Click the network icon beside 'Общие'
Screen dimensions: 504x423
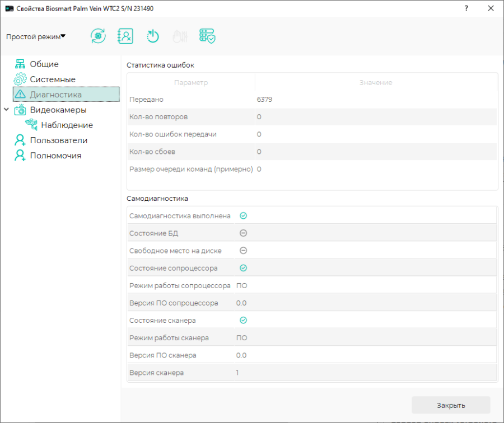[20, 64]
